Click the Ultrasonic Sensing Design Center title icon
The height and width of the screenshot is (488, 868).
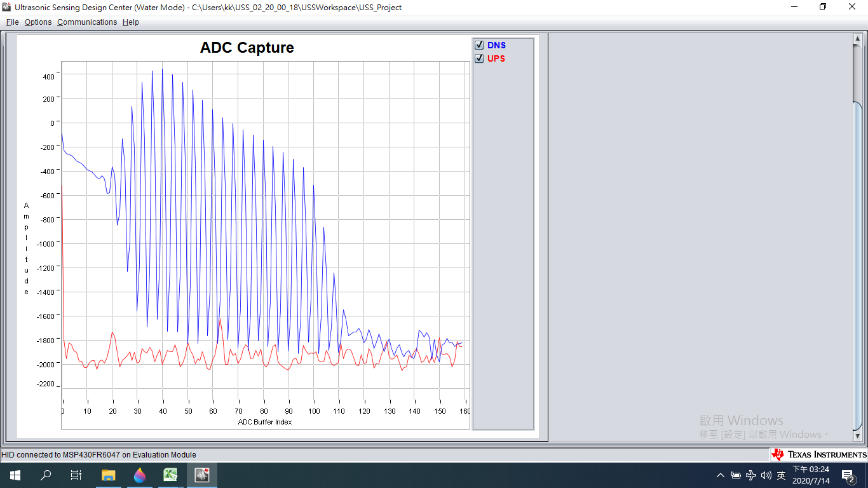click(7, 7)
